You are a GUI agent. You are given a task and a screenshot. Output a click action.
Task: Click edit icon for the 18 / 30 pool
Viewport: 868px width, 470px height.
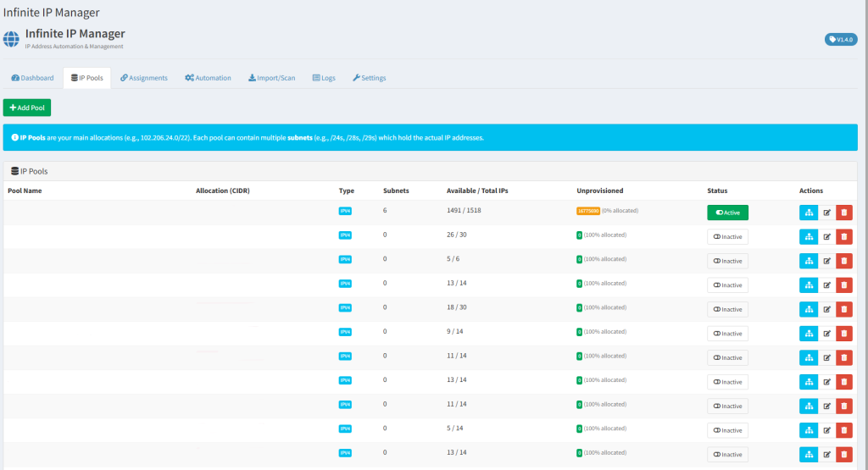click(x=827, y=309)
